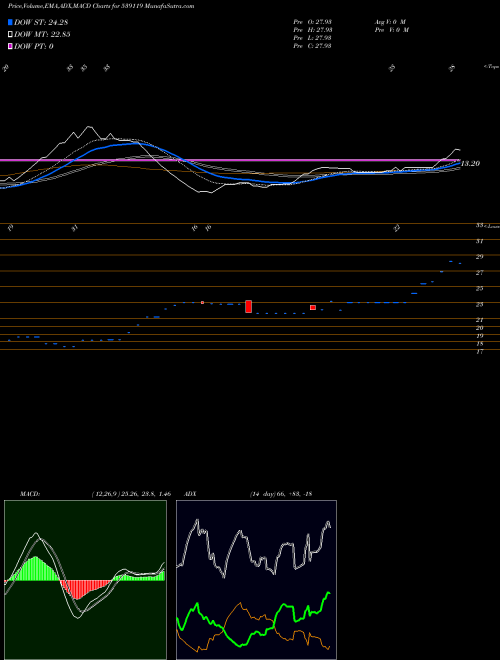Click the 27 price axis label
The height and width of the screenshot is (660, 500).
click(x=479, y=273)
